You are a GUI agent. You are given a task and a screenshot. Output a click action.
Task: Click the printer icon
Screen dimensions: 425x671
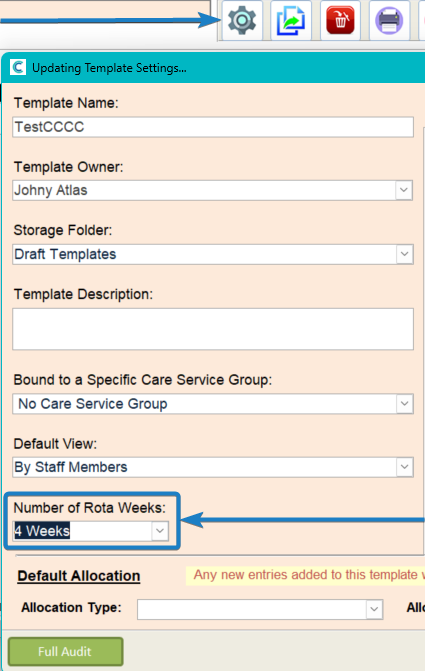(x=389, y=20)
